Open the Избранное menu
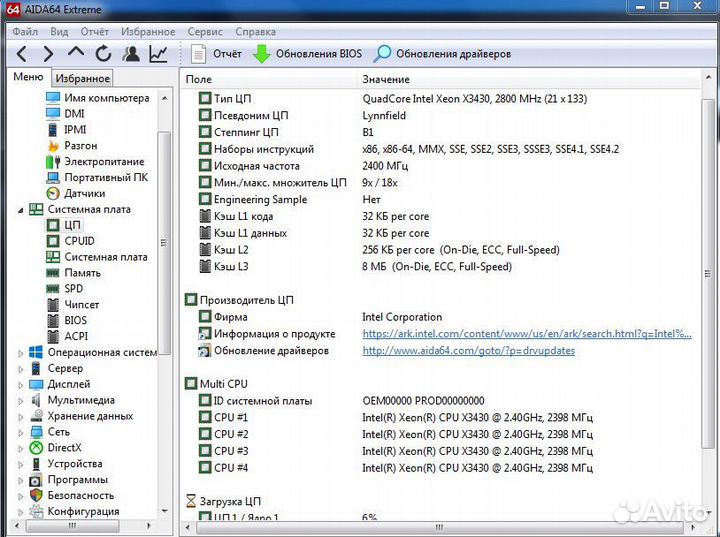The height and width of the screenshot is (537, 720). click(148, 32)
